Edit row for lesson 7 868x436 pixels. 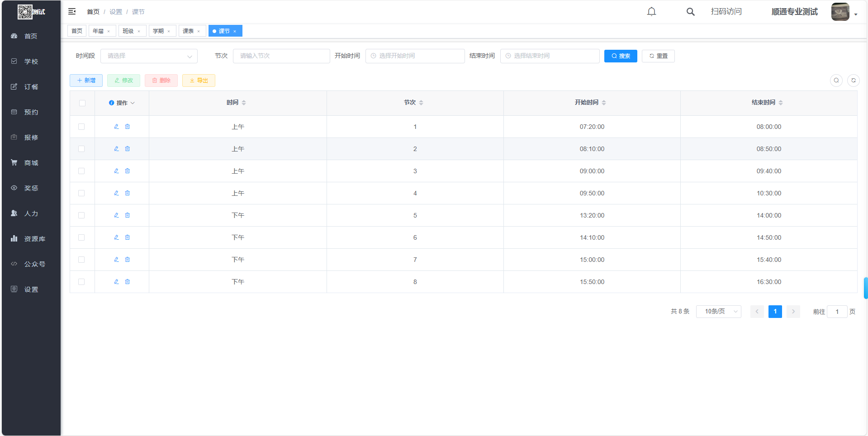116,260
